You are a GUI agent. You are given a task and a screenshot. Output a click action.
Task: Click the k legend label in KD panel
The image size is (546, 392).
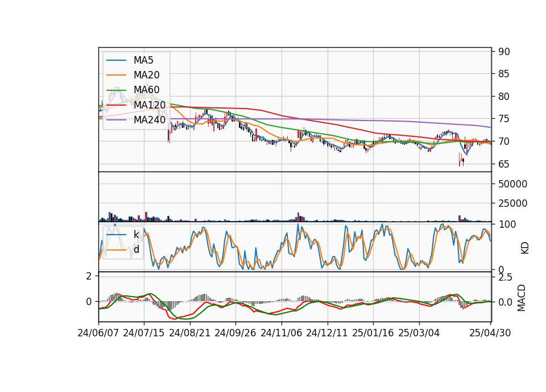(x=136, y=235)
